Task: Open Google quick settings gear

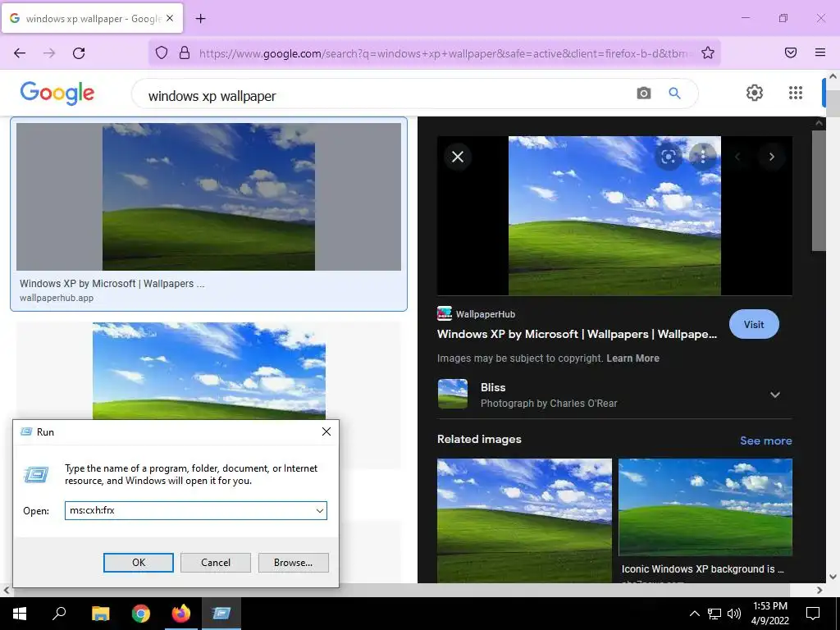Action: [755, 93]
